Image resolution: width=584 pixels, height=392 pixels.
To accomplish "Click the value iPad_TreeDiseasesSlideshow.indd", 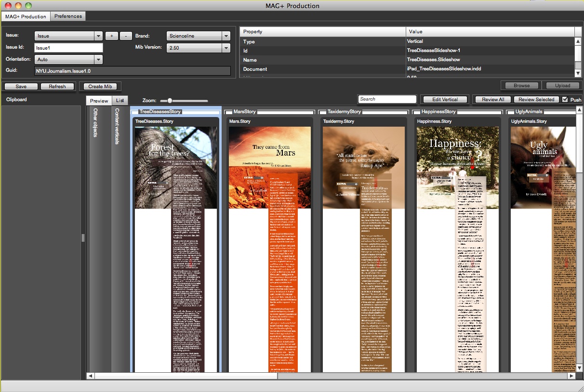I will tap(444, 69).
